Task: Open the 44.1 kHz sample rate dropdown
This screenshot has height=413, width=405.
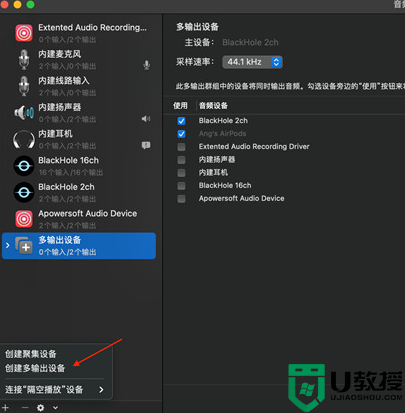Action: [x=252, y=62]
